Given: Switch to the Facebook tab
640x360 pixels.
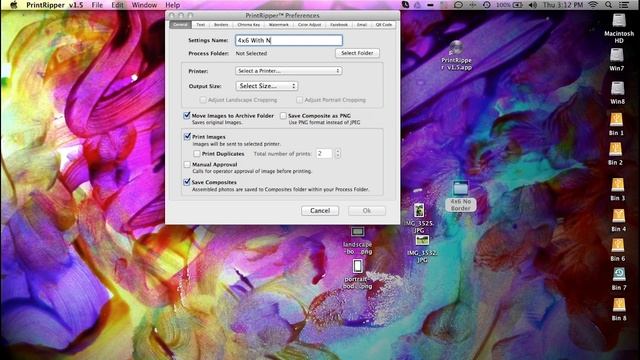Looking at the screenshot, I should coord(339,25).
